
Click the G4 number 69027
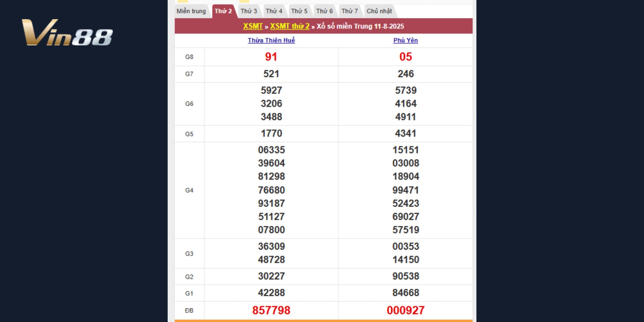(406, 217)
